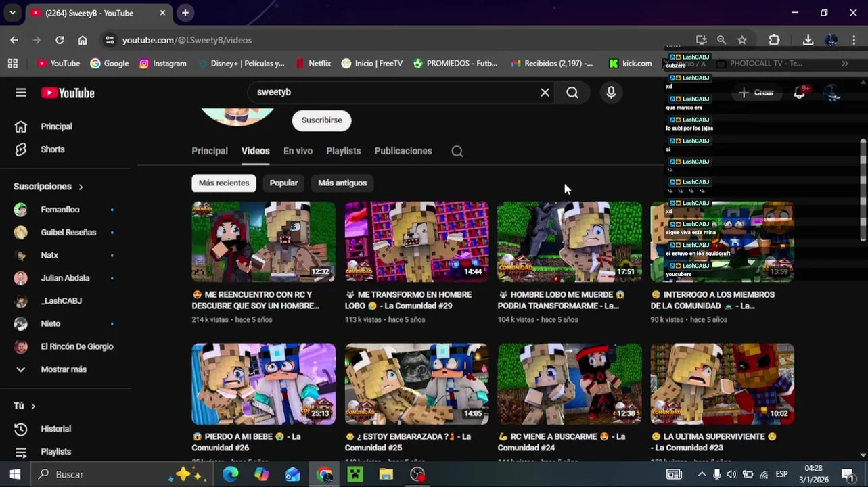Open the tab search dropdown arrow

click(12, 13)
